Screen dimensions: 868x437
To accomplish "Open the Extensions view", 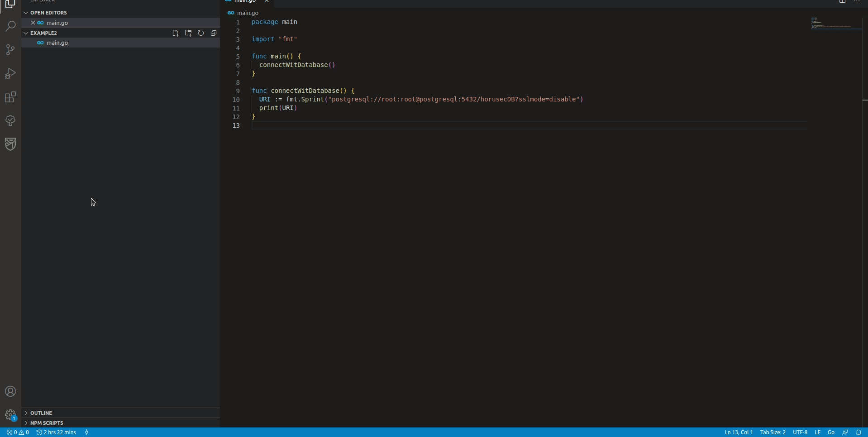I will coord(10,97).
